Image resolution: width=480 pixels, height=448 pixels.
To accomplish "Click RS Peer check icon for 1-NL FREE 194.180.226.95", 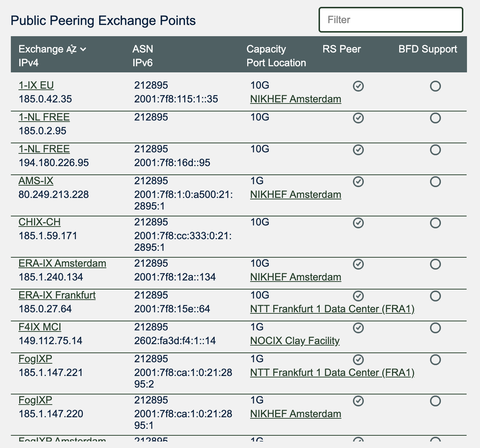I will (x=358, y=150).
